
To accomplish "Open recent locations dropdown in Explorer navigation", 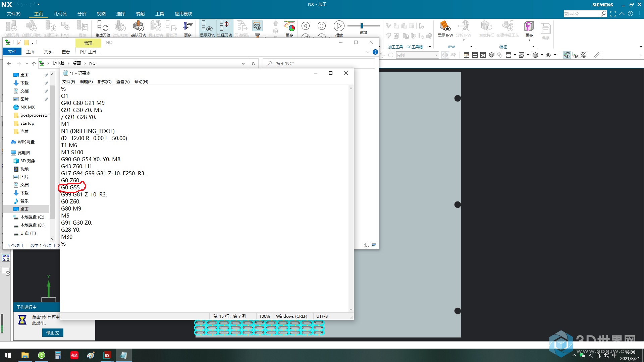I will (27, 63).
